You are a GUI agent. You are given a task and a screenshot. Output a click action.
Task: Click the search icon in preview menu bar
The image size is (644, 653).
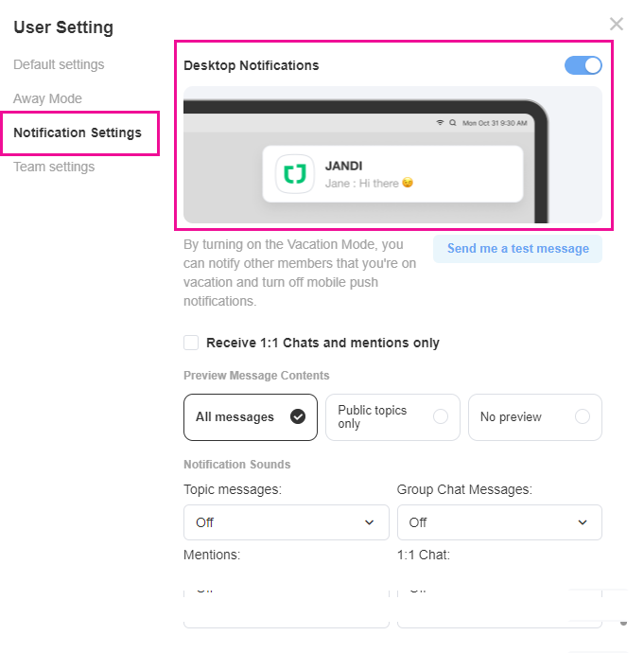click(x=453, y=123)
